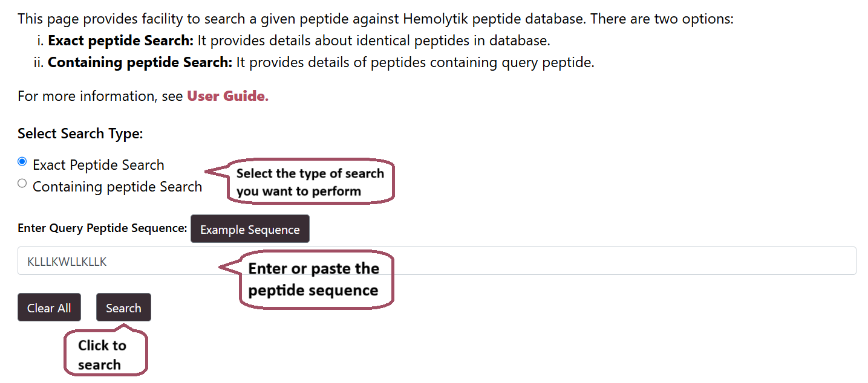Clear the entered sequence using Clear All
Screen dimensions: 868x383
click(49, 307)
